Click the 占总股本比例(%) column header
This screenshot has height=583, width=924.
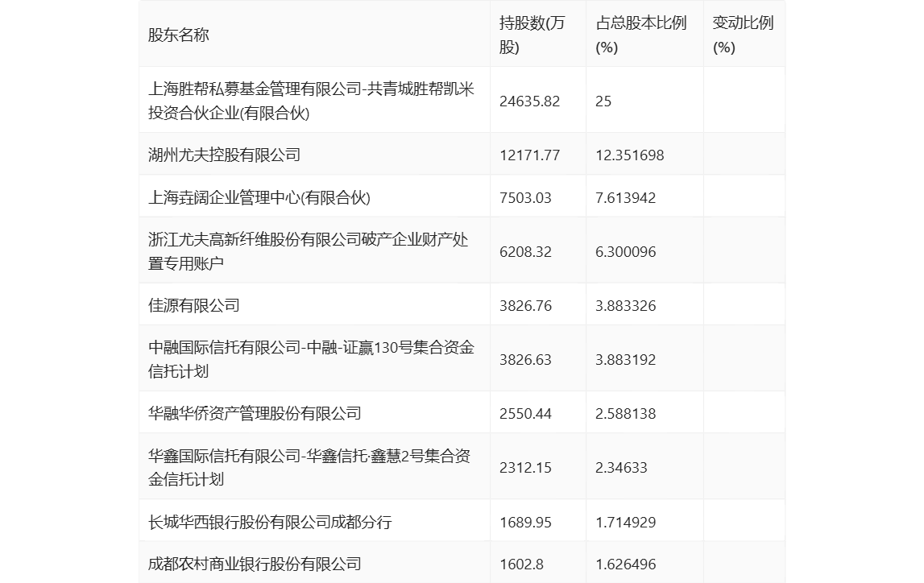tap(641, 35)
